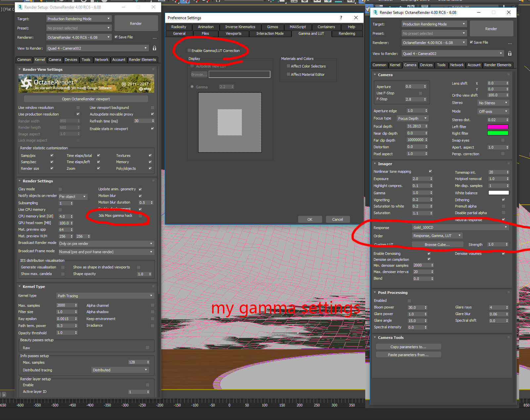530x420 pixels.
Task: Click Browse Cube button for Custom LUT
Action: (437, 245)
